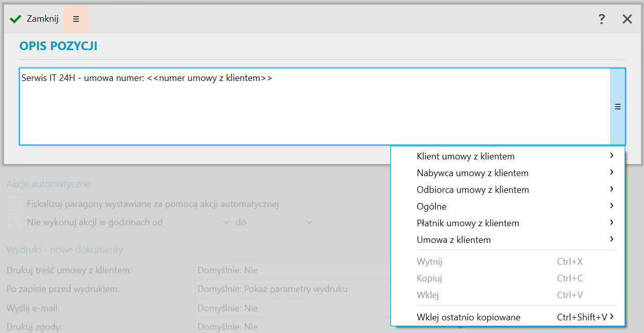The image size is (644, 333).
Task: Expand the Klient umowy z klientem submenu
Action: tap(612, 156)
